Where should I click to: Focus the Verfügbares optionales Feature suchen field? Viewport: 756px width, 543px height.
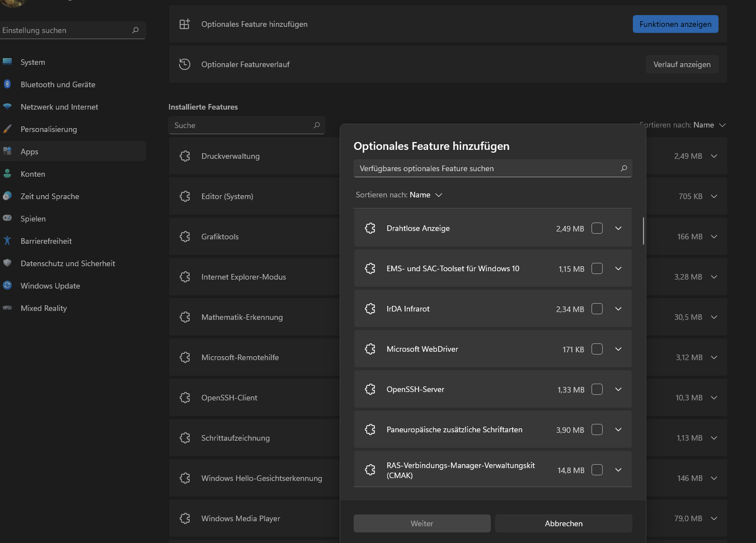click(487, 168)
